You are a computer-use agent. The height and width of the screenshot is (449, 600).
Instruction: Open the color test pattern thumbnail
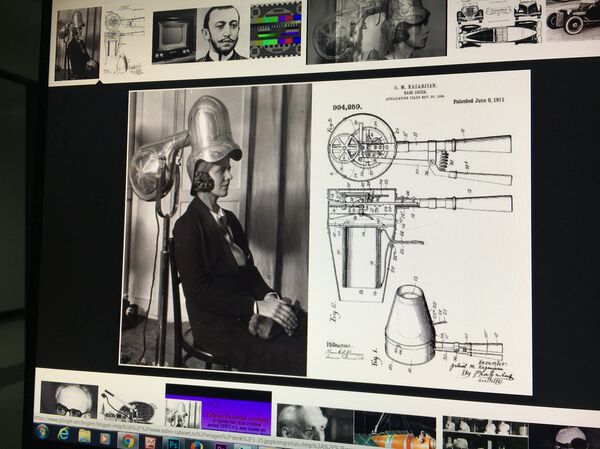(275, 28)
